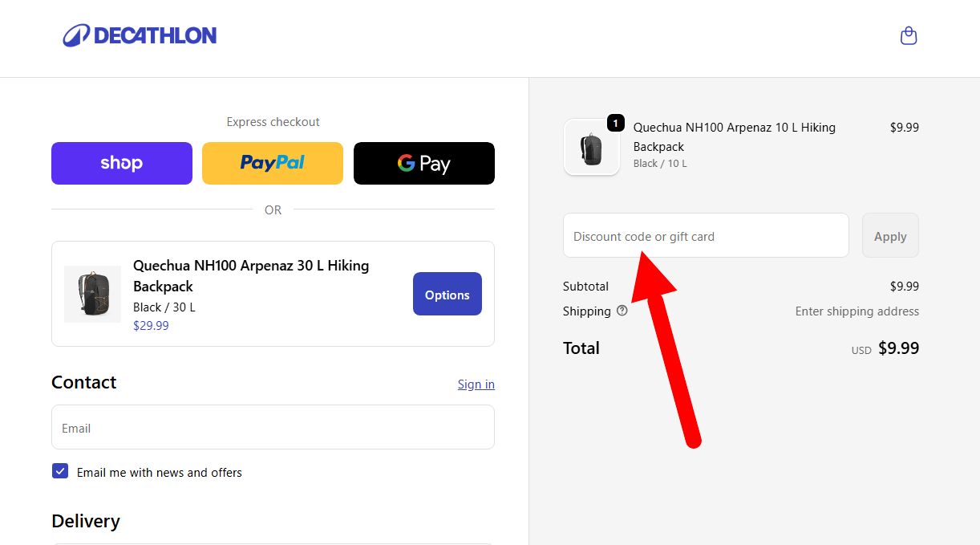
Task: Click the shipping help question mark icon
Action: [622, 311]
